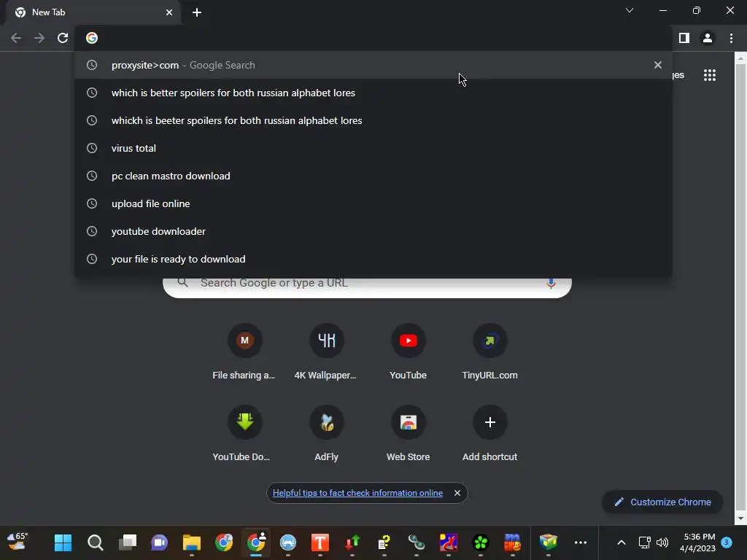The height and width of the screenshot is (560, 747).
Task: Close the New Tab tab
Action: point(169,12)
